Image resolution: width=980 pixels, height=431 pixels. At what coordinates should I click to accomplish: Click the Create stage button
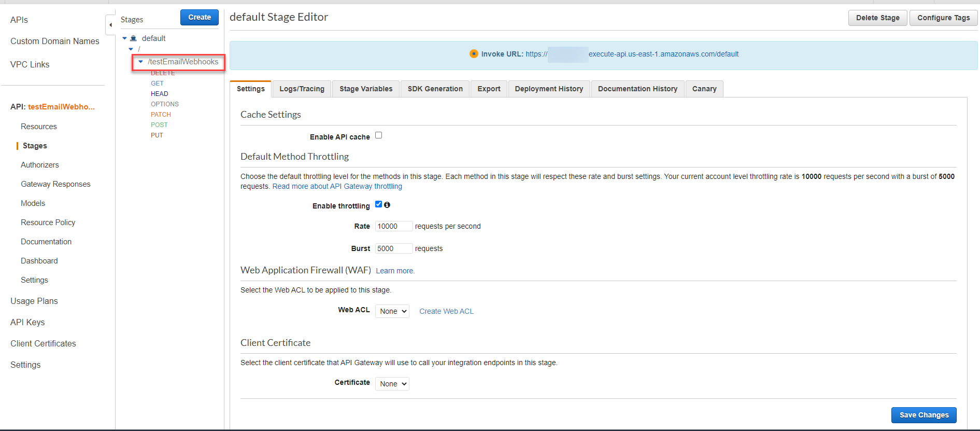pyautogui.click(x=200, y=17)
